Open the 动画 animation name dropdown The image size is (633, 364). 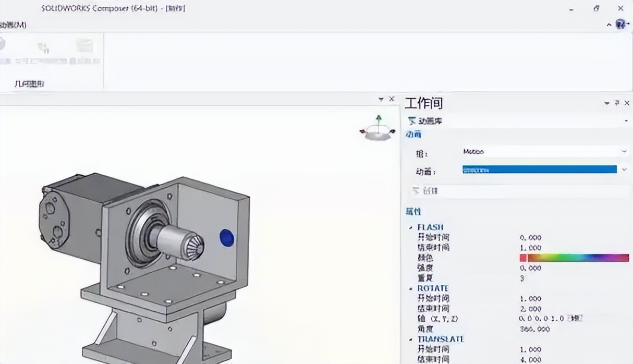(x=624, y=169)
